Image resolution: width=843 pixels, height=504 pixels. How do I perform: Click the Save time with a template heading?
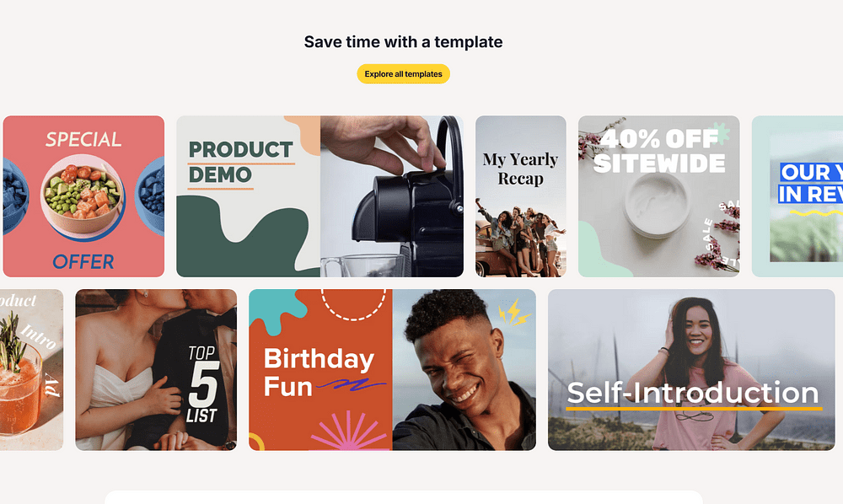coord(403,42)
